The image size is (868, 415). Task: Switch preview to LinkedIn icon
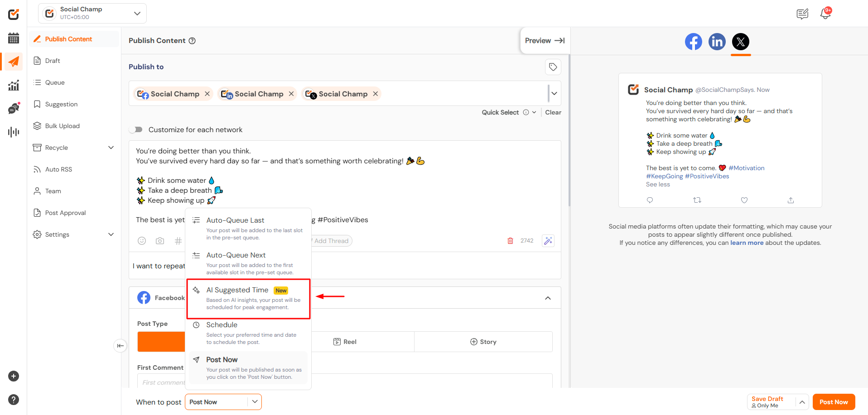click(x=717, y=42)
